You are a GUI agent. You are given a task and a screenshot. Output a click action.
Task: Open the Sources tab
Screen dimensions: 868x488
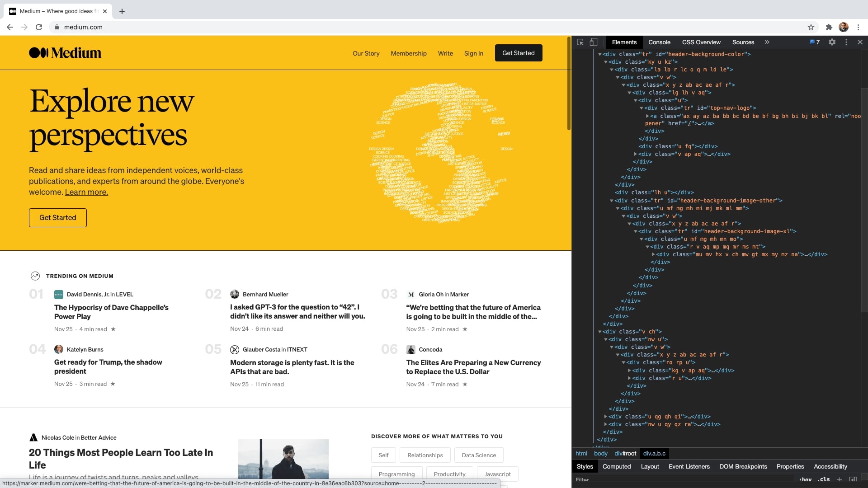[x=743, y=42]
